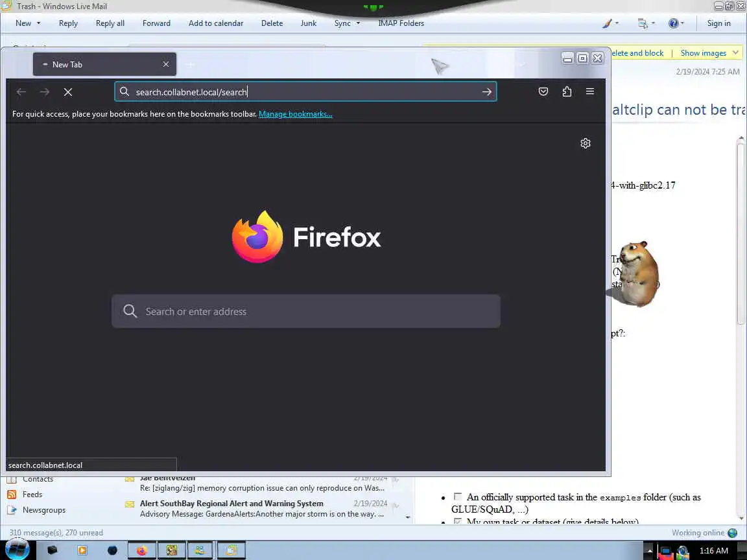Stop loading the page in Firefox
The width and height of the screenshot is (747, 560).
click(68, 92)
